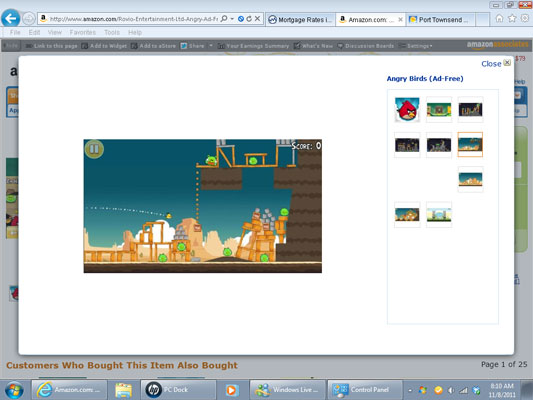This screenshot has height=400, width=533.
Task: Click inside the amazon.com URL address field
Action: click(134, 19)
